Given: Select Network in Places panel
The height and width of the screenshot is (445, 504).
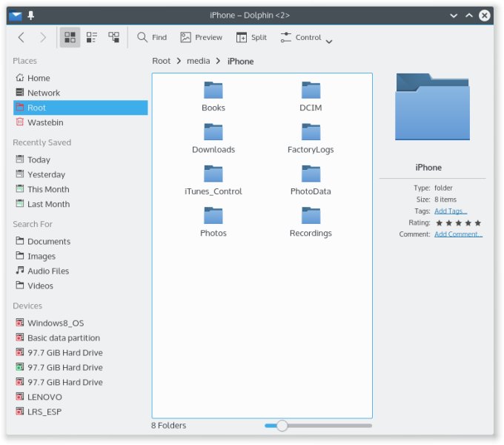Looking at the screenshot, I should pos(44,93).
